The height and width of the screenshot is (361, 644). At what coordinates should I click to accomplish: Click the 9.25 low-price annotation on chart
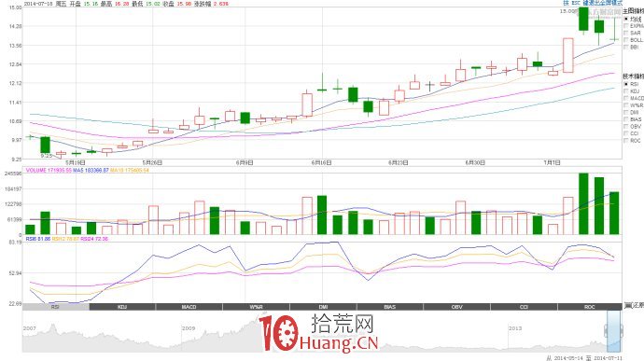click(47, 156)
